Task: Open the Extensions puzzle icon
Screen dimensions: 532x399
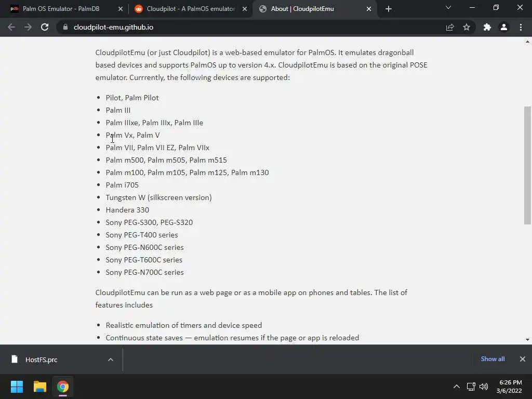Action: coord(487,27)
